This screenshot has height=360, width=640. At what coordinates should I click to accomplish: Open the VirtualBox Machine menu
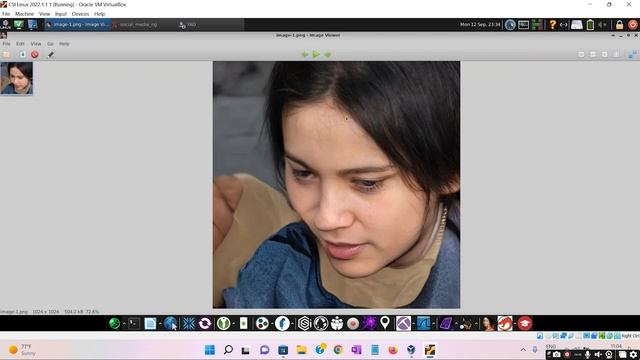tap(24, 14)
